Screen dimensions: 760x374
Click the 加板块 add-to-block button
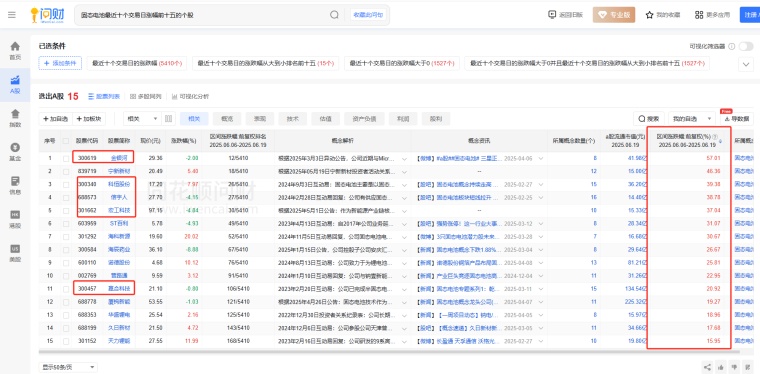pyautogui.click(x=89, y=119)
